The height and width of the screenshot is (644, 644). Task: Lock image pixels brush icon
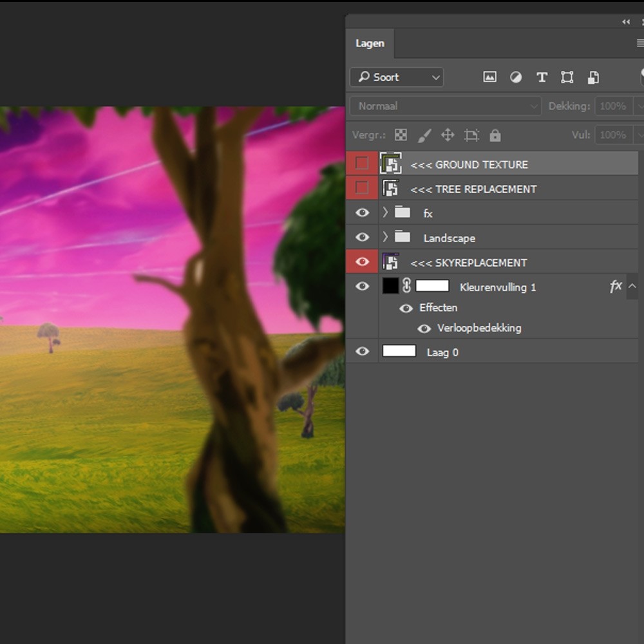(424, 135)
